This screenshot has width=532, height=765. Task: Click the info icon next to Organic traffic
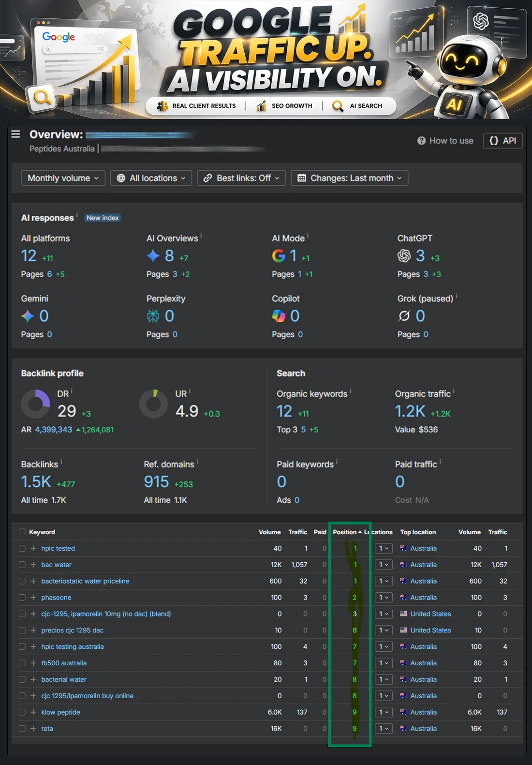point(454,391)
